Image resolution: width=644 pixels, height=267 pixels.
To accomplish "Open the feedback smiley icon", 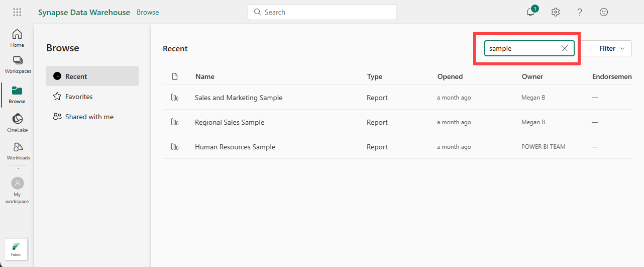I will click(604, 12).
